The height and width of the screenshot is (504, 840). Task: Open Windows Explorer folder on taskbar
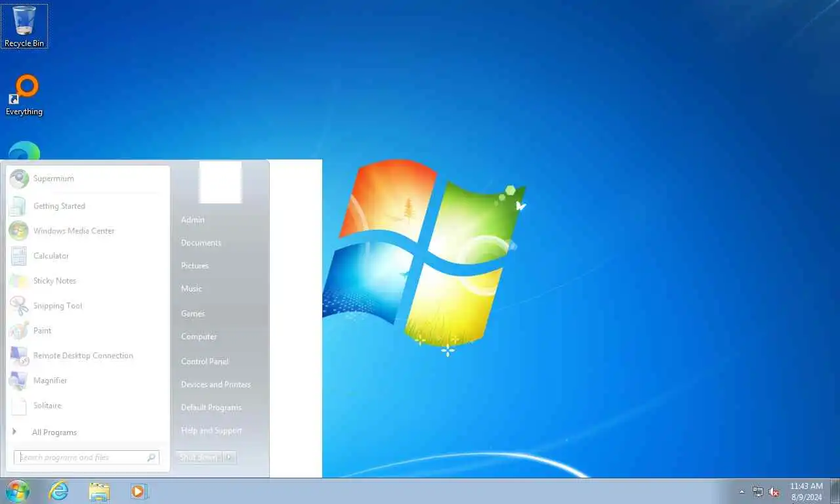(99, 491)
